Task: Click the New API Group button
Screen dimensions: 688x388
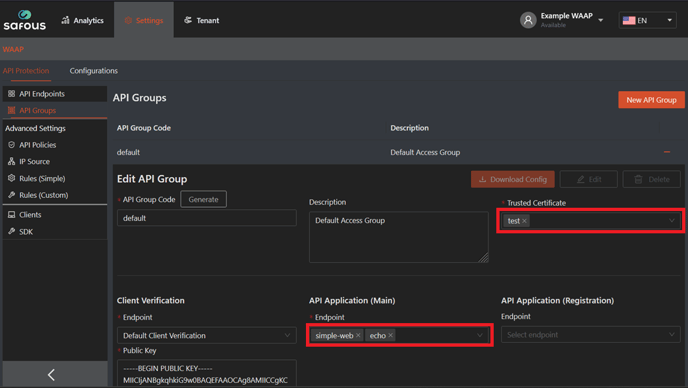Action: coord(651,100)
